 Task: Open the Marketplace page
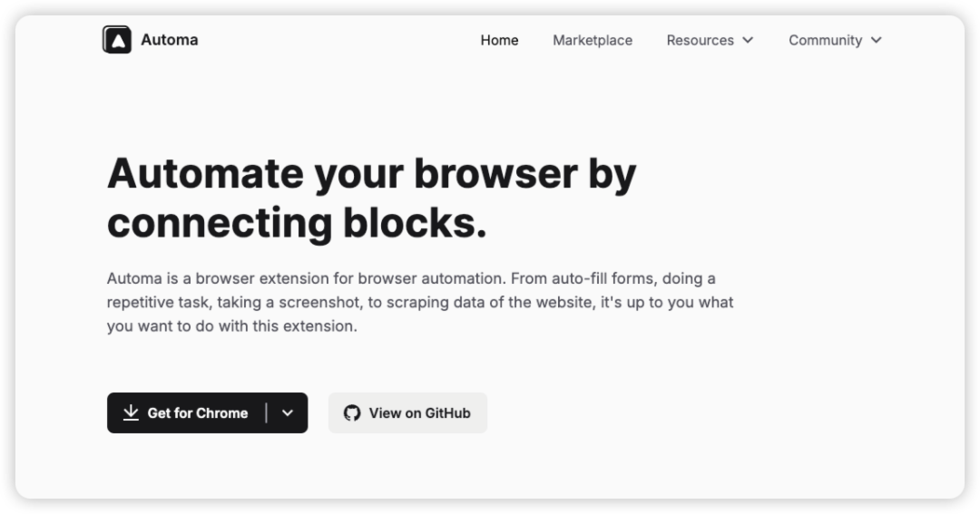tap(593, 40)
